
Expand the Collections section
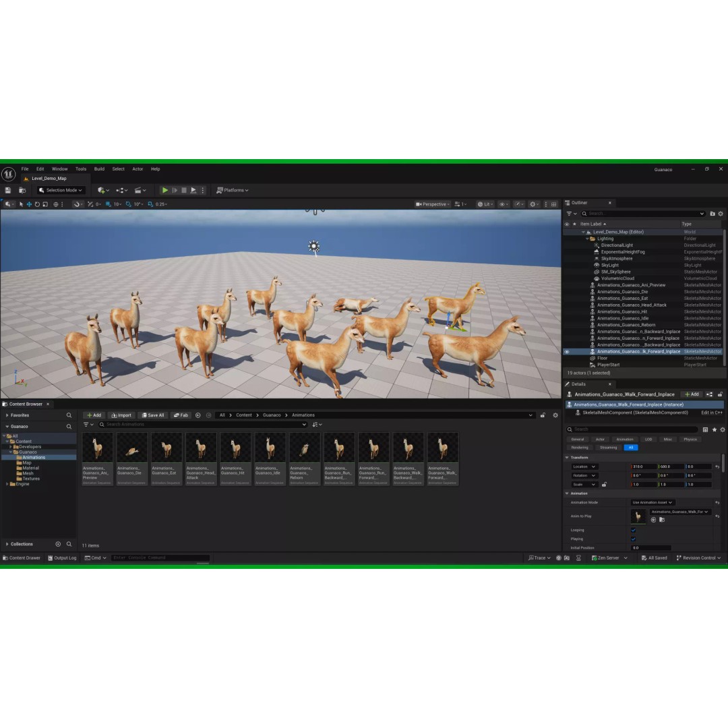pos(7,544)
